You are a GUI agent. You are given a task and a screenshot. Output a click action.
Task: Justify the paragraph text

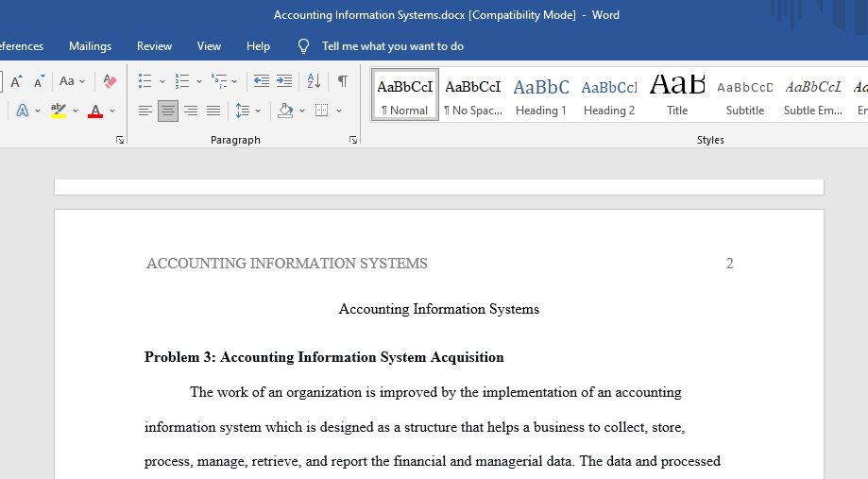213,111
